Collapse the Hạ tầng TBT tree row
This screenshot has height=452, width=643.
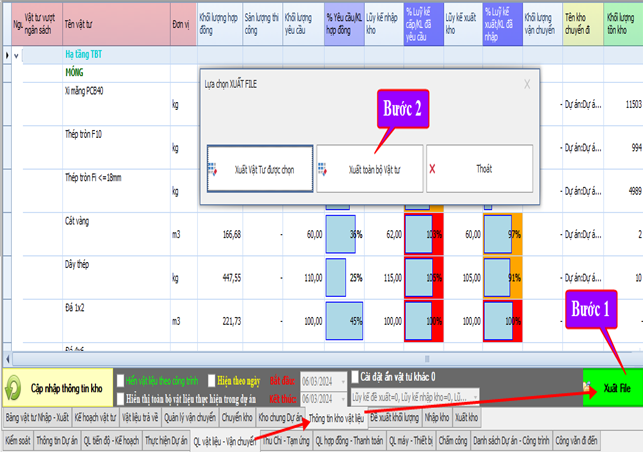click(x=16, y=56)
